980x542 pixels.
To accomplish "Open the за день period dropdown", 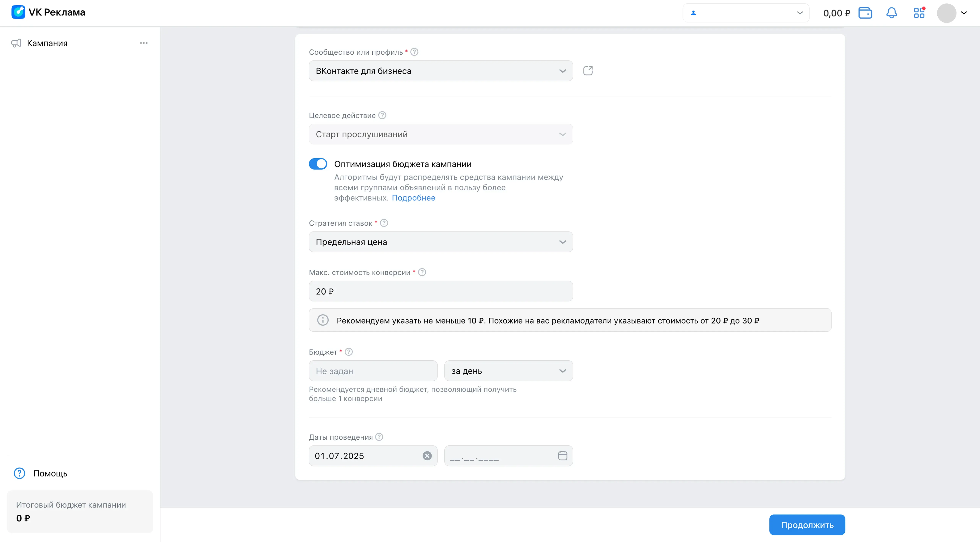I will click(x=508, y=371).
